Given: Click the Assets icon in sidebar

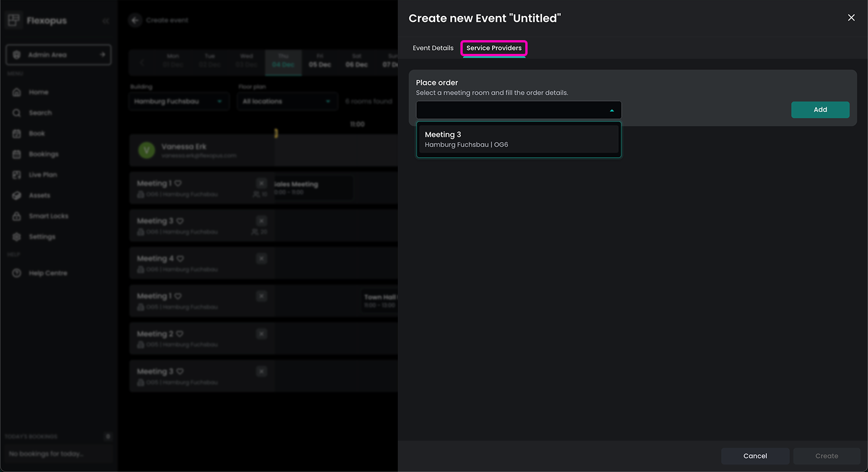Looking at the screenshot, I should click(x=17, y=196).
